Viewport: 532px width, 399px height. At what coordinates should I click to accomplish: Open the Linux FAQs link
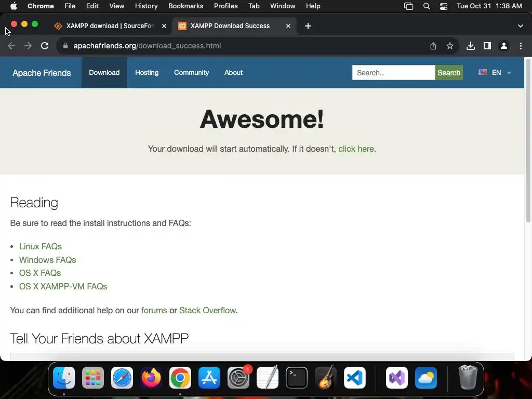point(41,246)
